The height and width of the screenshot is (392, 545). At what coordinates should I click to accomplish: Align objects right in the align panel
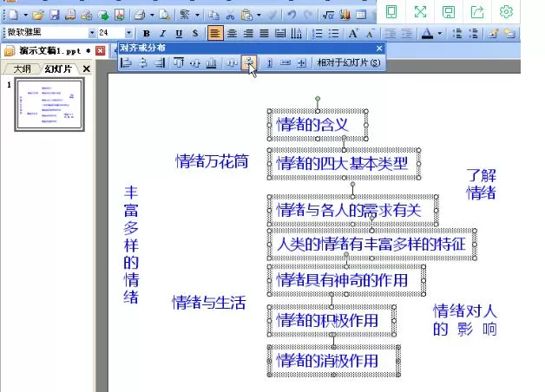160,62
